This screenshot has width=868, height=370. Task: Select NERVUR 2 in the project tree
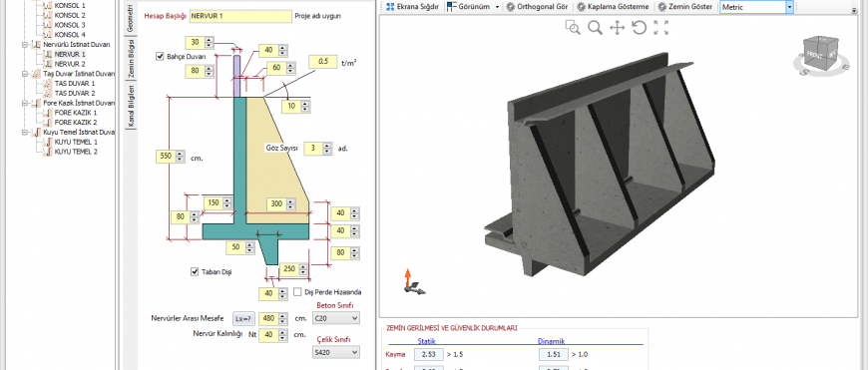(x=70, y=64)
